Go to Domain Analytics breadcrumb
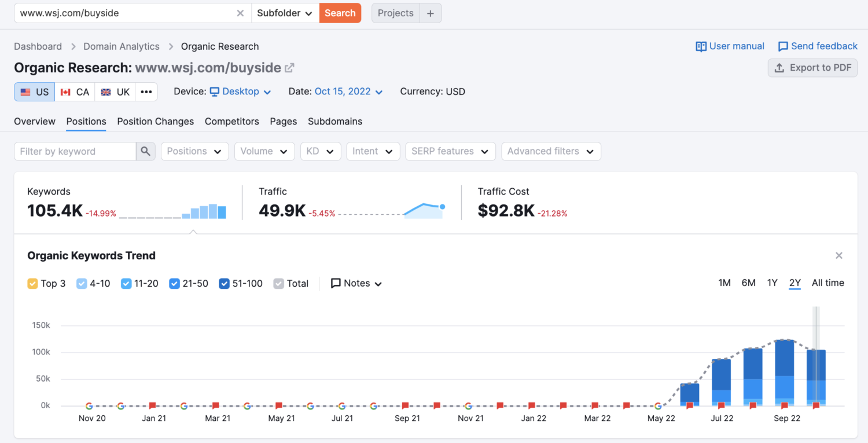This screenshot has width=868, height=443. [x=122, y=46]
